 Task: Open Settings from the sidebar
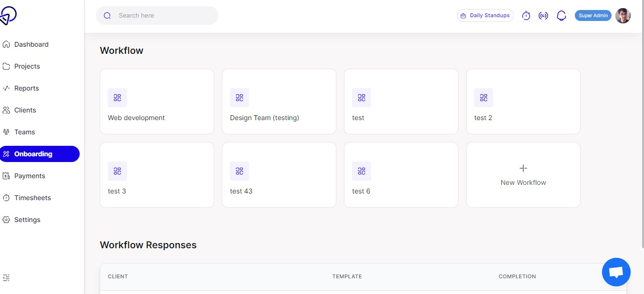27,220
